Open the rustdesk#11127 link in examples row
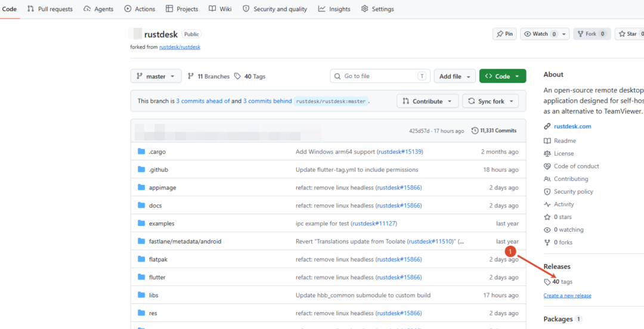This screenshot has width=644, height=329. [x=374, y=224]
